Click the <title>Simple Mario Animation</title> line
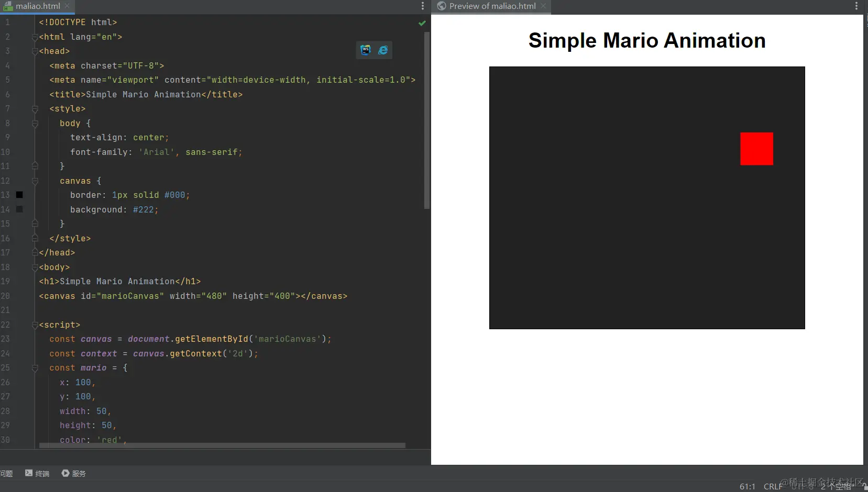 tap(146, 95)
